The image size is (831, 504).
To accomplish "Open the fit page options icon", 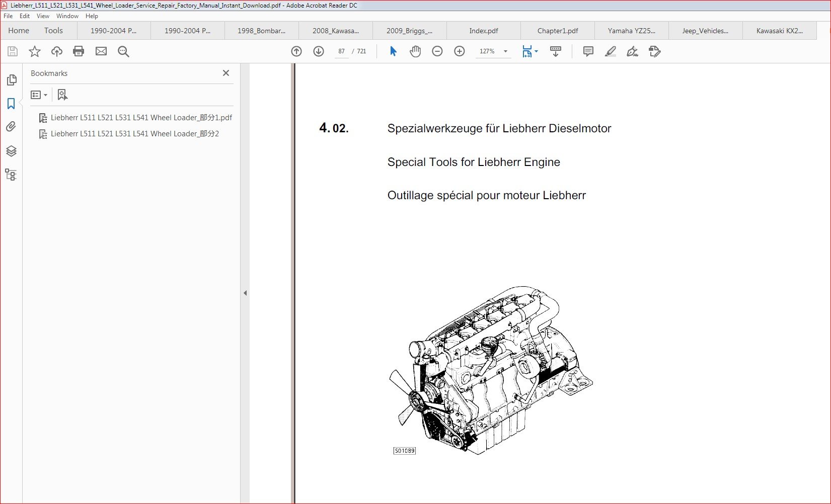I will click(x=530, y=51).
